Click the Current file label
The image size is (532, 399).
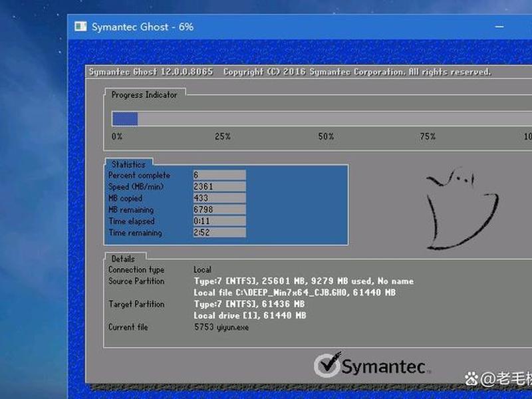(128, 327)
